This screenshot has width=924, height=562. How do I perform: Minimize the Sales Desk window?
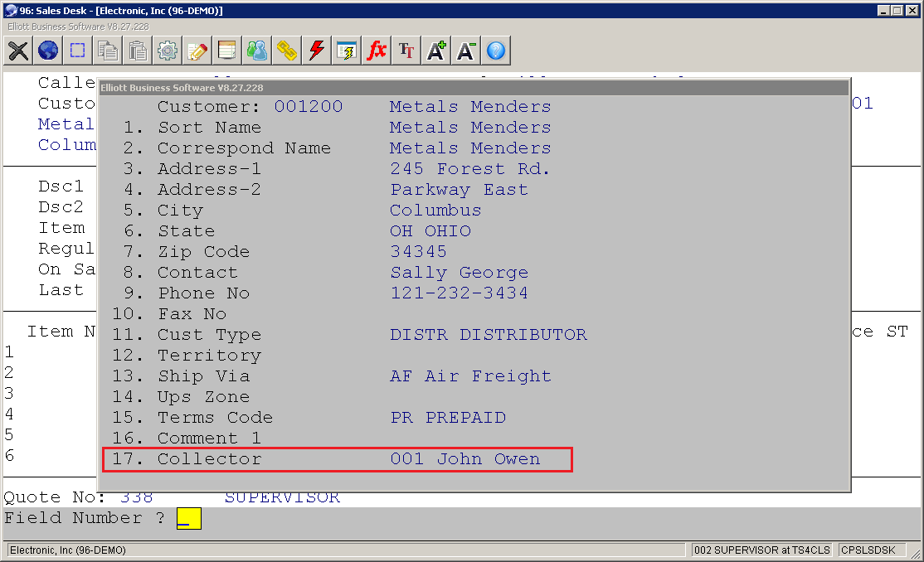point(883,11)
